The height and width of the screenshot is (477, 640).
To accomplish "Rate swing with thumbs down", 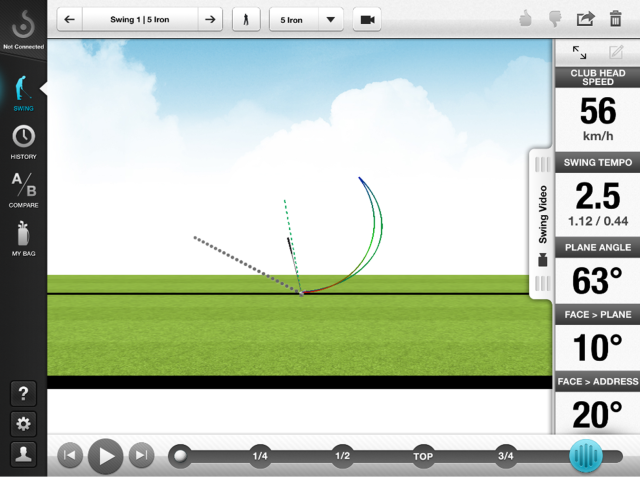I will coord(555,19).
